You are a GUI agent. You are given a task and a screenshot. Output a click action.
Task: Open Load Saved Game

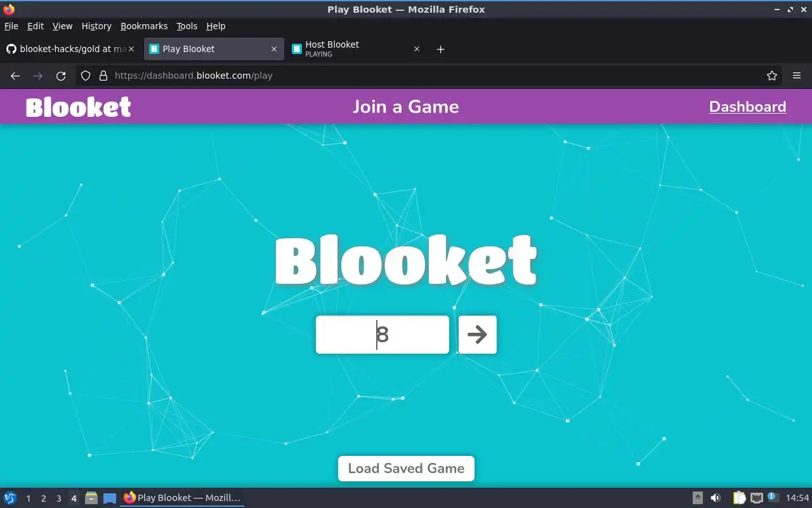[x=406, y=469]
